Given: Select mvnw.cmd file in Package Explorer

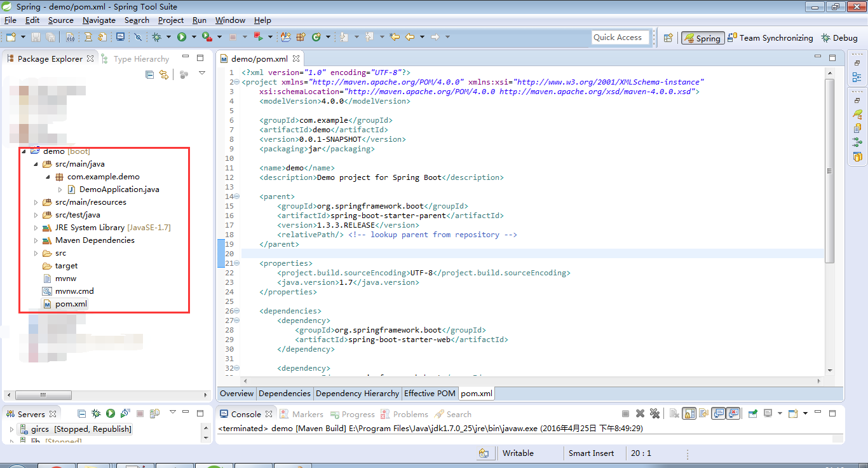Looking at the screenshot, I should (x=74, y=291).
